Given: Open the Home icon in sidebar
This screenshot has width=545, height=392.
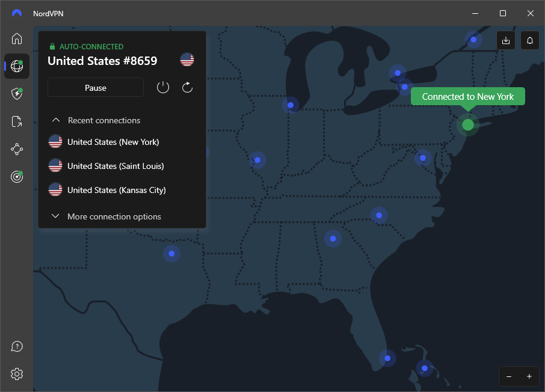Looking at the screenshot, I should point(17,38).
